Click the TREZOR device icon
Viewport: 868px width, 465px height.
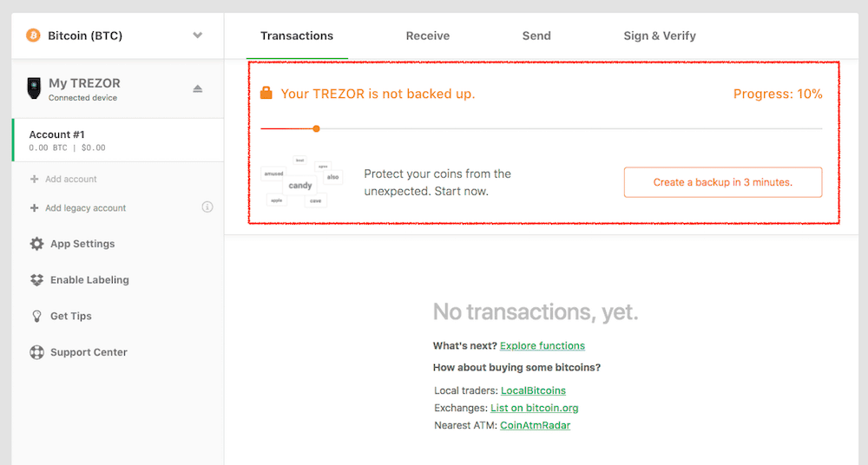click(35, 88)
